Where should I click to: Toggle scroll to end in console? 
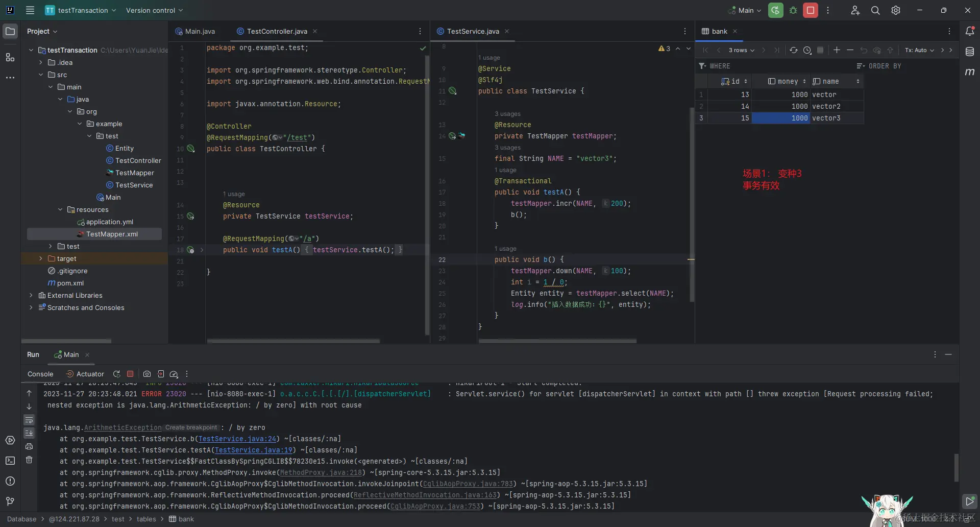tap(29, 433)
